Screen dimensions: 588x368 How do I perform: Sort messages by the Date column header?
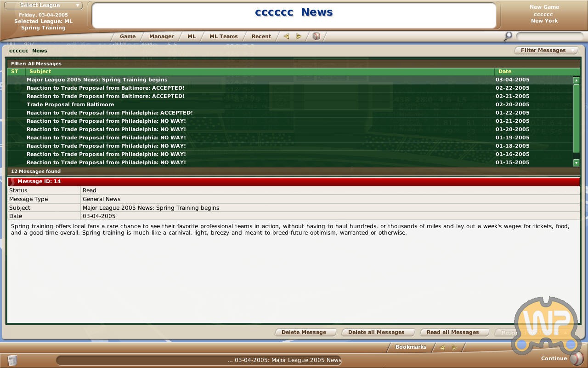(x=504, y=71)
